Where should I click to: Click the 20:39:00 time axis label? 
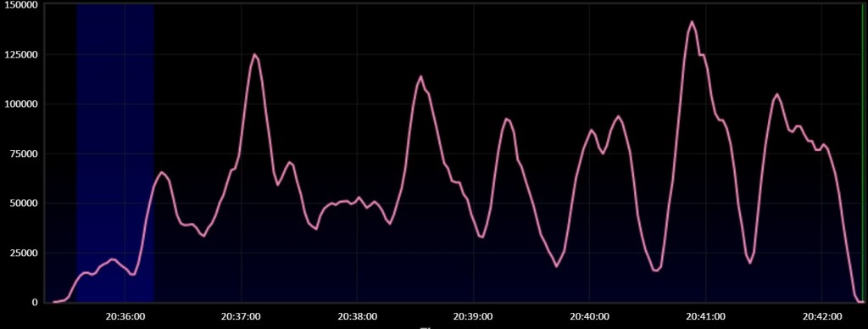(473, 316)
